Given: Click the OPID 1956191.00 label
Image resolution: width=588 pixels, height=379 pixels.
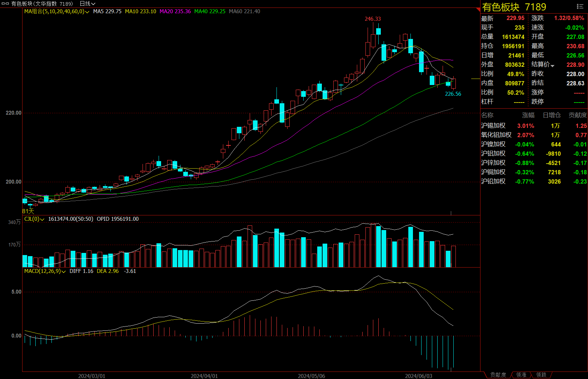Looking at the screenshot, I should 118,219.
